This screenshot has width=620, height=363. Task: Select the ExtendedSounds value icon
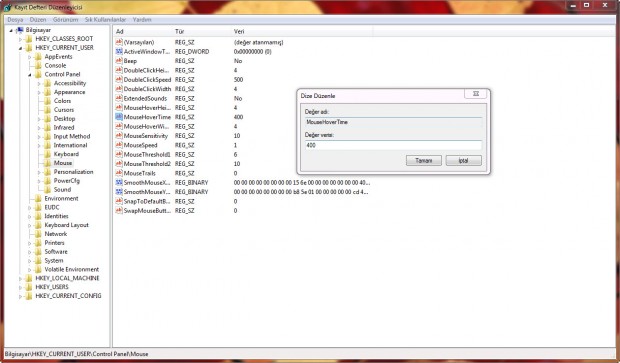119,98
